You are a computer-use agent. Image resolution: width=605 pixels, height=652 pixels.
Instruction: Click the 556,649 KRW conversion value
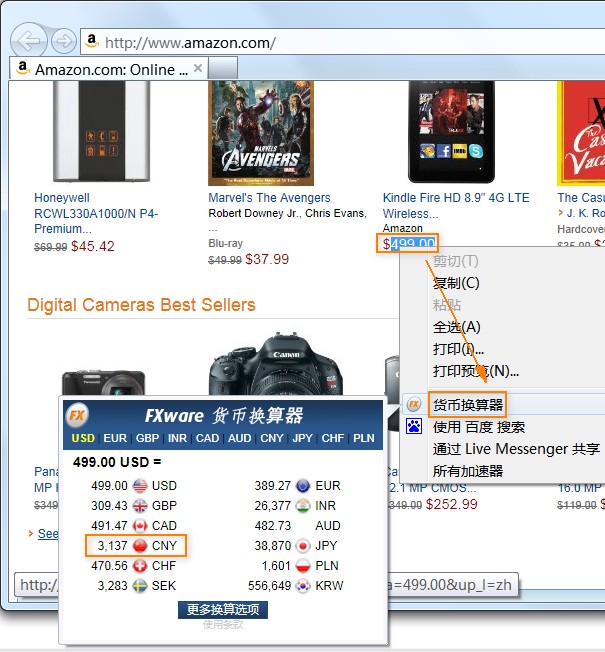(x=269, y=585)
